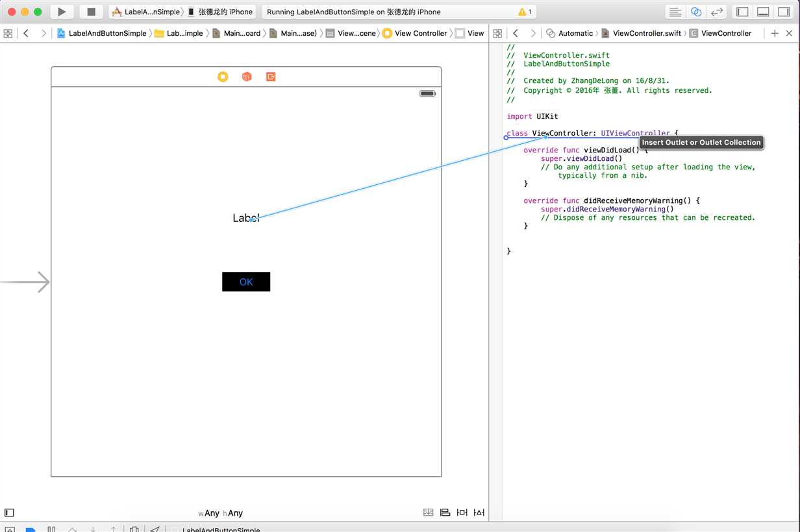800x532 pixels.
Task: Pause program execution in debug bar
Action: coord(52,529)
